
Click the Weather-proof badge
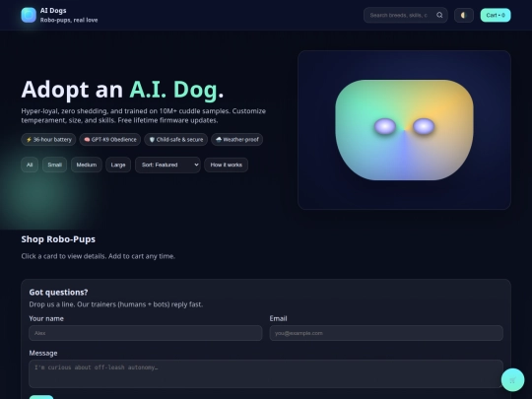tap(237, 140)
